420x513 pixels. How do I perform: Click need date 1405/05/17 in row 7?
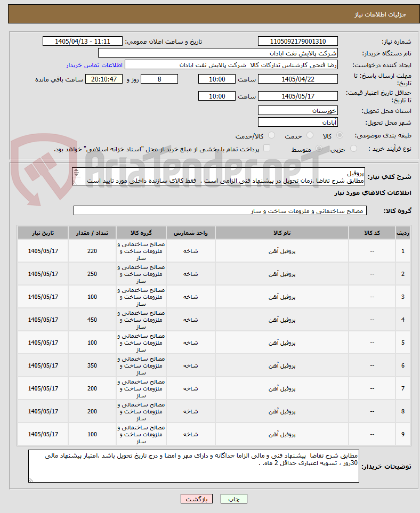coord(43,388)
